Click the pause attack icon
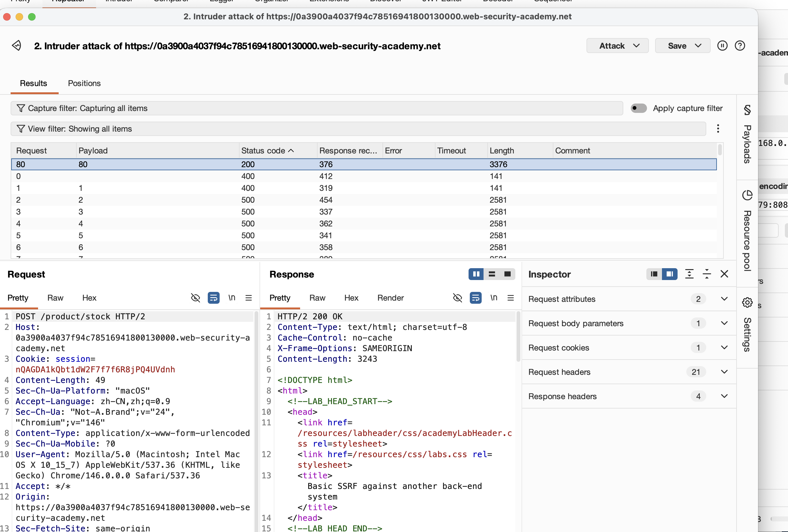 pyautogui.click(x=722, y=46)
